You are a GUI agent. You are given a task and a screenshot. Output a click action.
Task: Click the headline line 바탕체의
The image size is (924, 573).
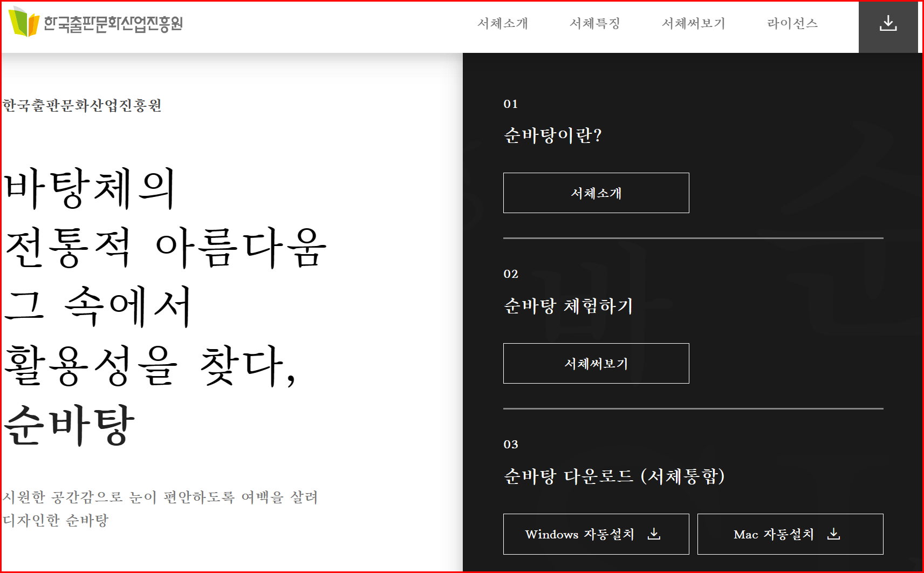coord(90,188)
